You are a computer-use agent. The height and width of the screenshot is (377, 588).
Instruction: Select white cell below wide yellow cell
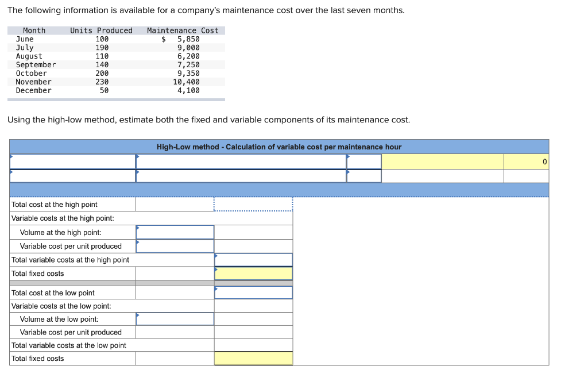tap(443, 176)
